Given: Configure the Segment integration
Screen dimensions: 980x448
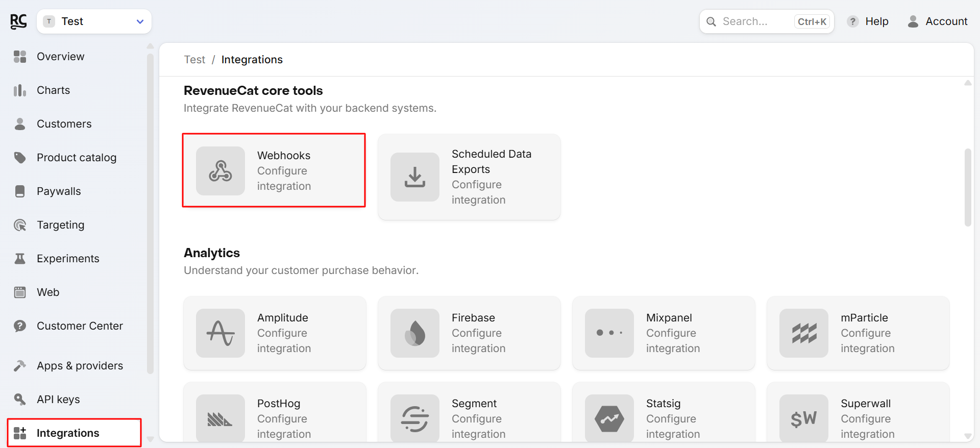Looking at the screenshot, I should [x=469, y=412].
